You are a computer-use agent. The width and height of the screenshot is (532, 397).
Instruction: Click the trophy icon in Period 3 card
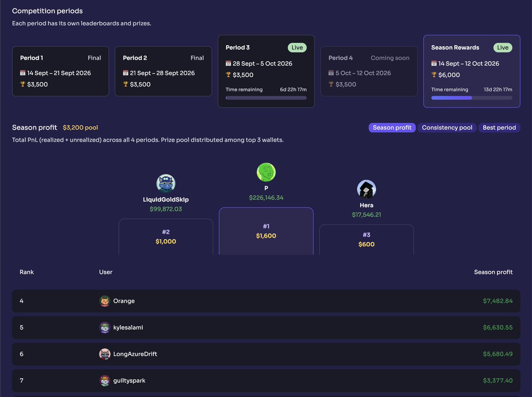pos(229,75)
